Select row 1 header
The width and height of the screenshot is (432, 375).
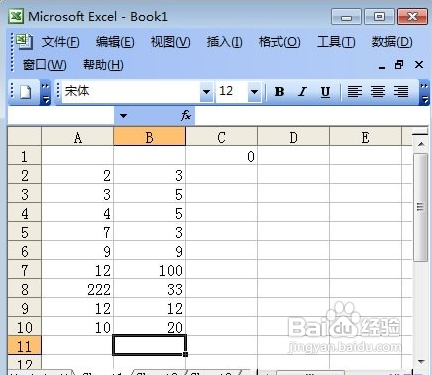click(24, 156)
